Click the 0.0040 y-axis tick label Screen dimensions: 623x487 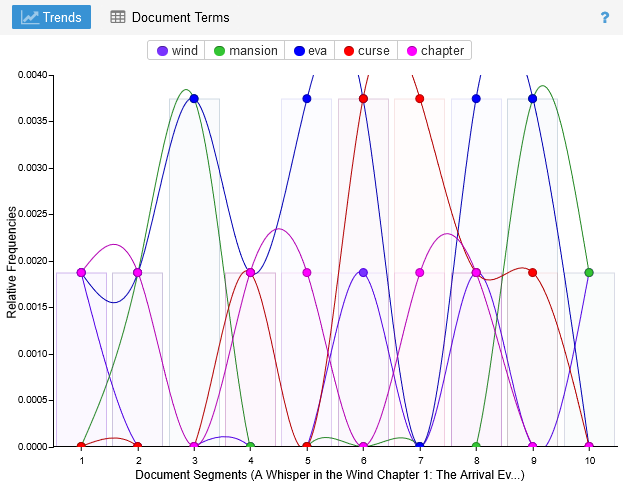click(32, 75)
